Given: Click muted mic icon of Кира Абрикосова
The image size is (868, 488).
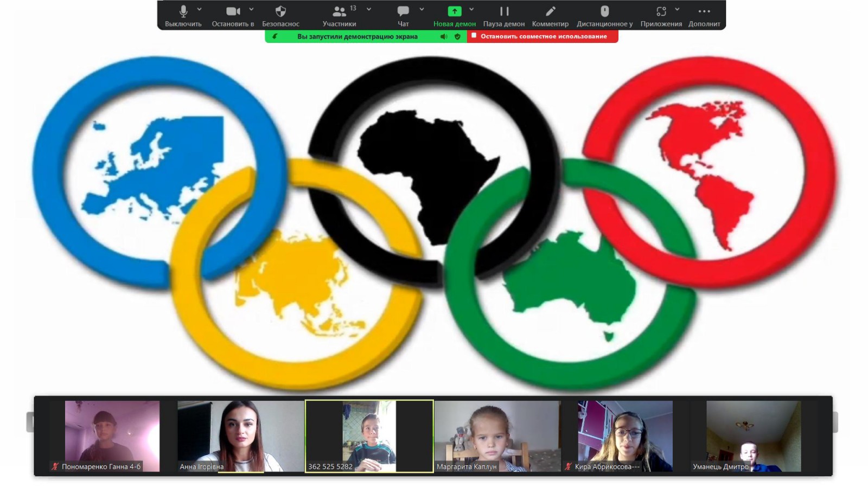Looking at the screenshot, I should coord(568,466).
